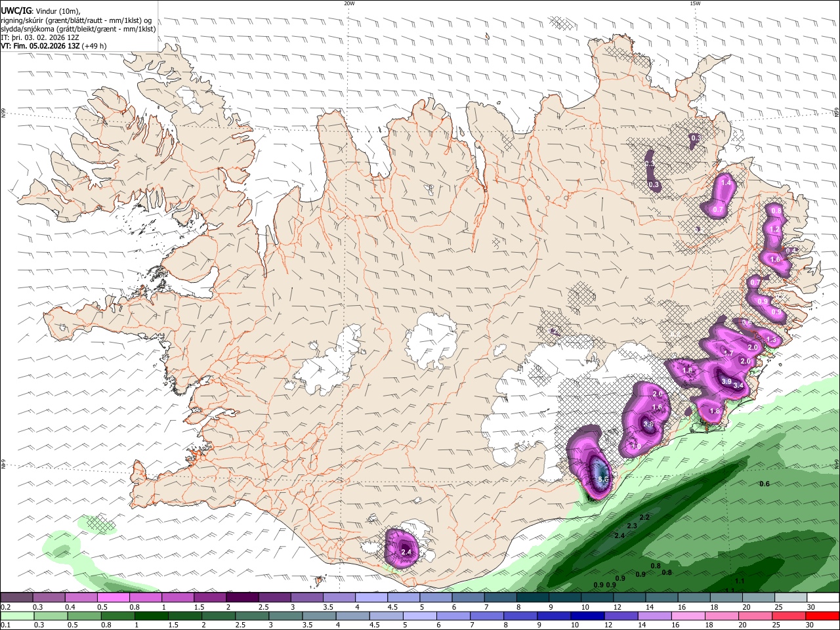840x630 pixels.
Task: Select snow legend dark teal swatch at 8
Action: [533, 598]
